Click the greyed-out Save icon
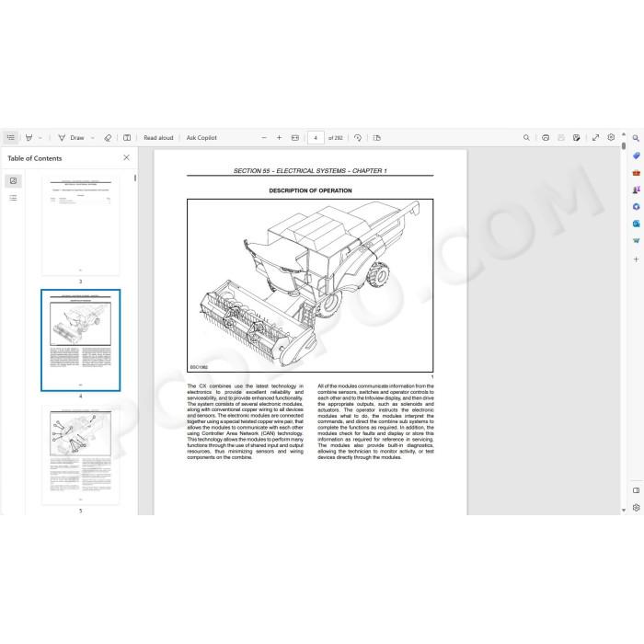 click(x=561, y=138)
